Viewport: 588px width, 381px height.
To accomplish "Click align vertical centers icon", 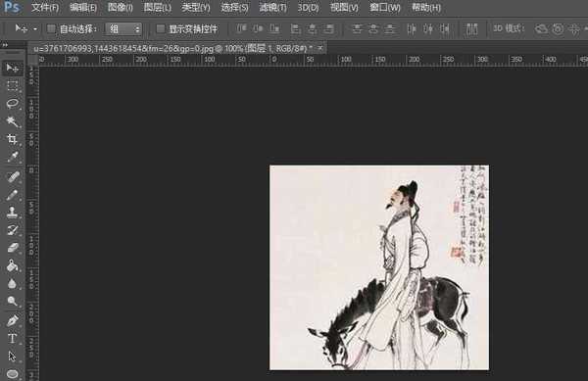I will (x=258, y=28).
